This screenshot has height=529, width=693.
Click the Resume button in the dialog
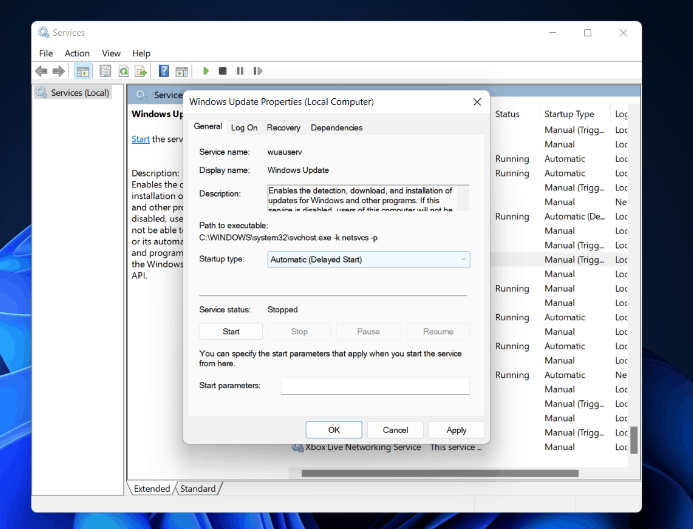coord(438,331)
